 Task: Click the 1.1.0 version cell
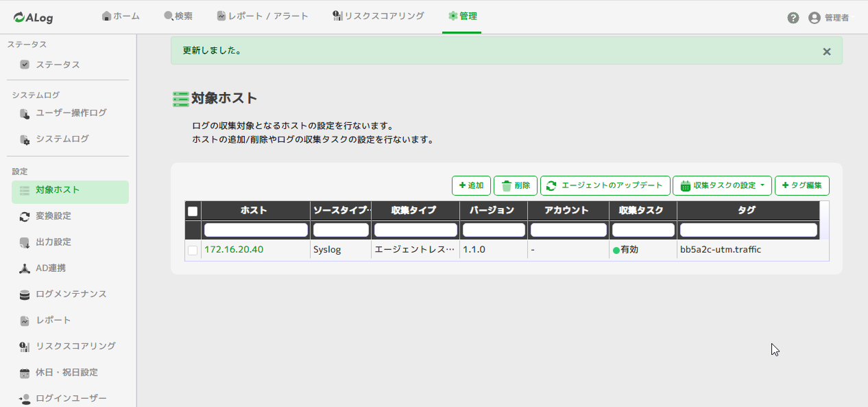pyautogui.click(x=493, y=250)
